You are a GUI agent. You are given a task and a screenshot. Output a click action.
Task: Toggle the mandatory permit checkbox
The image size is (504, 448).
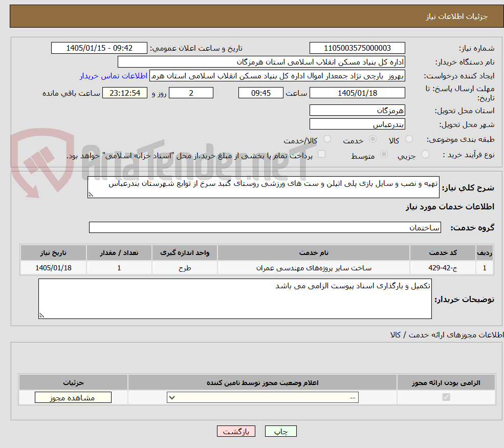pyautogui.click(x=446, y=397)
